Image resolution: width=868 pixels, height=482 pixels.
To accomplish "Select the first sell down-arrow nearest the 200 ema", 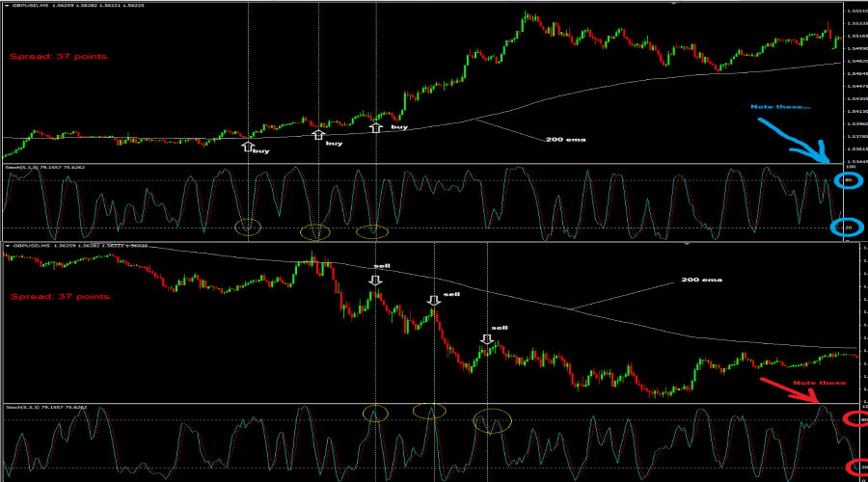I will pos(375,280).
